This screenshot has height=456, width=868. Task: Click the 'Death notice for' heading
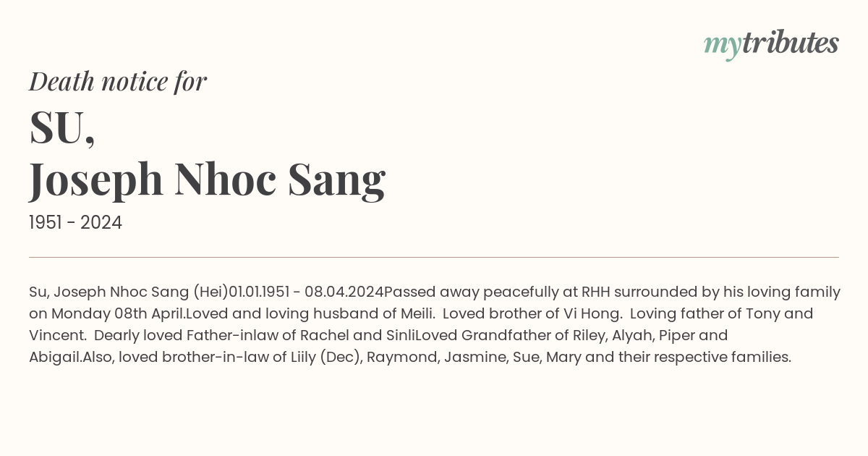(118, 82)
